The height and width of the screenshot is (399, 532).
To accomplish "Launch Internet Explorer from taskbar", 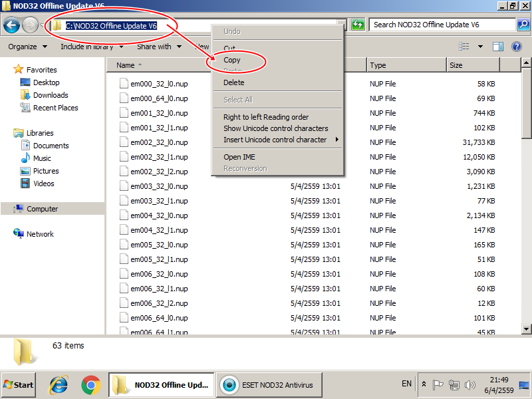I will click(59, 385).
